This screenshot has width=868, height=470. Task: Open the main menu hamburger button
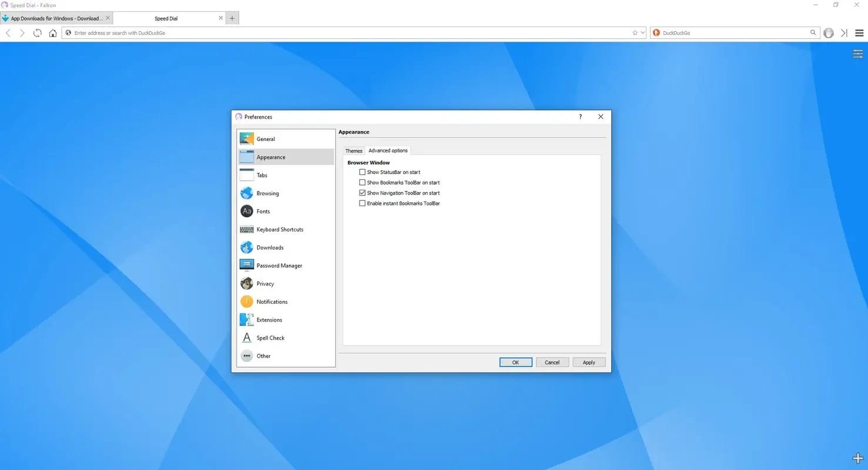click(x=858, y=33)
